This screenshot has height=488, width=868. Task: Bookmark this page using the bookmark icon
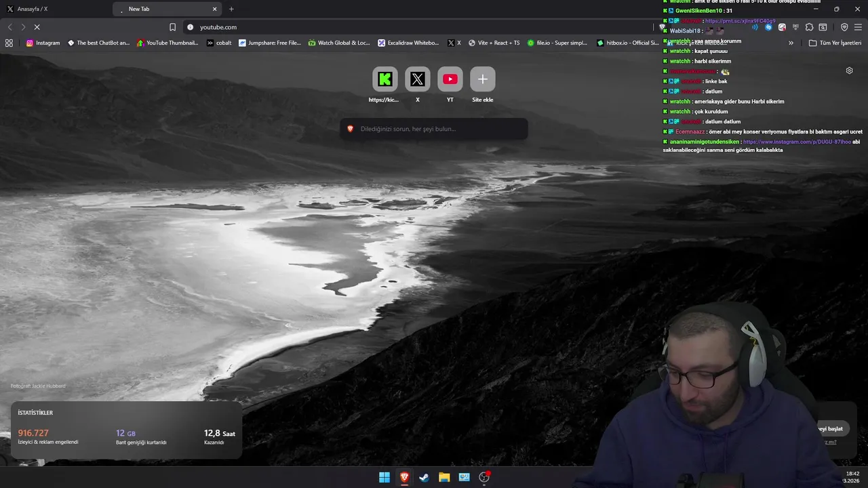[x=172, y=27]
